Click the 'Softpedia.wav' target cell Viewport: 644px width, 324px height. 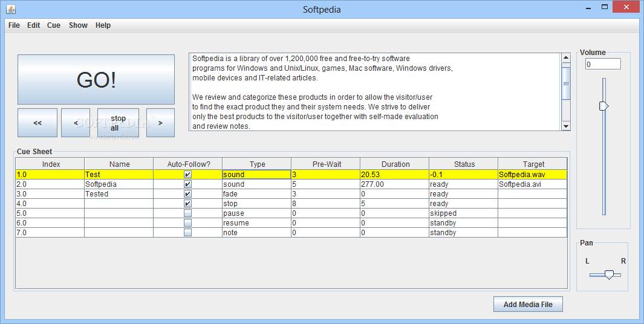pyautogui.click(x=533, y=175)
